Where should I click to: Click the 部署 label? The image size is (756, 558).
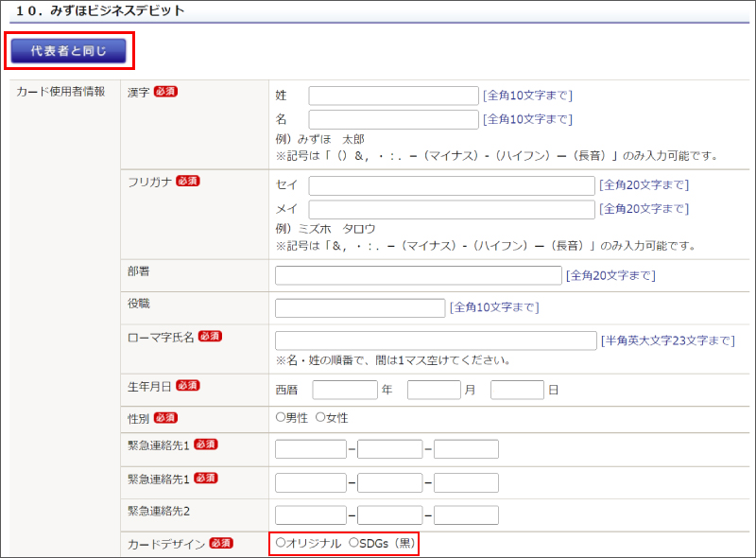pyautogui.click(x=138, y=271)
